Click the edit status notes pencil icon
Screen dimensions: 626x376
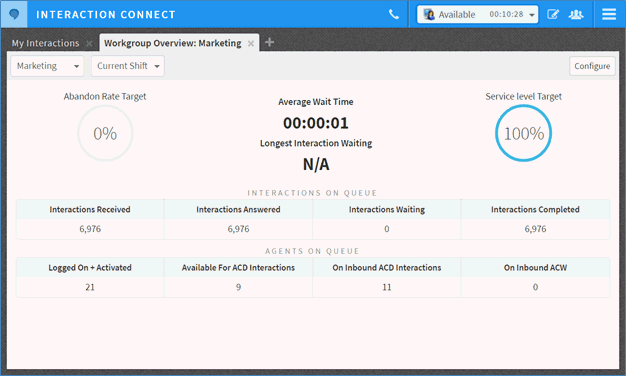tap(553, 15)
